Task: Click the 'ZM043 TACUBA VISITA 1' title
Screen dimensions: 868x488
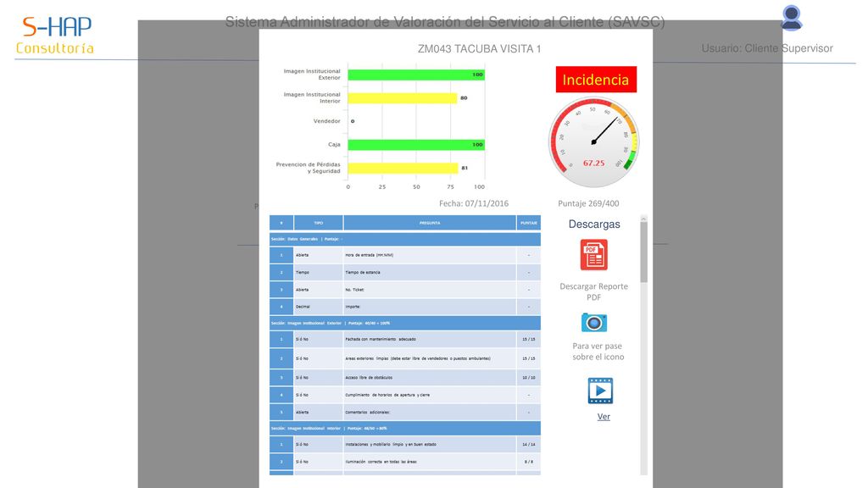Action: click(480, 49)
